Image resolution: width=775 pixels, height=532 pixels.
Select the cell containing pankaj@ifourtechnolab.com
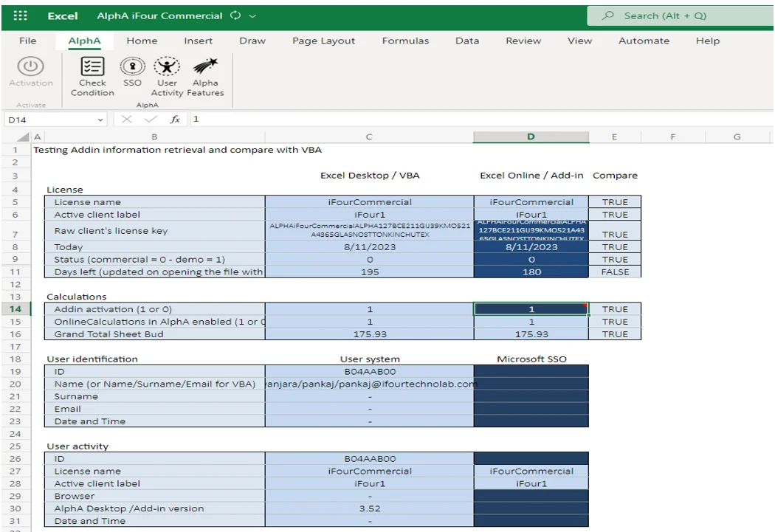(370, 384)
